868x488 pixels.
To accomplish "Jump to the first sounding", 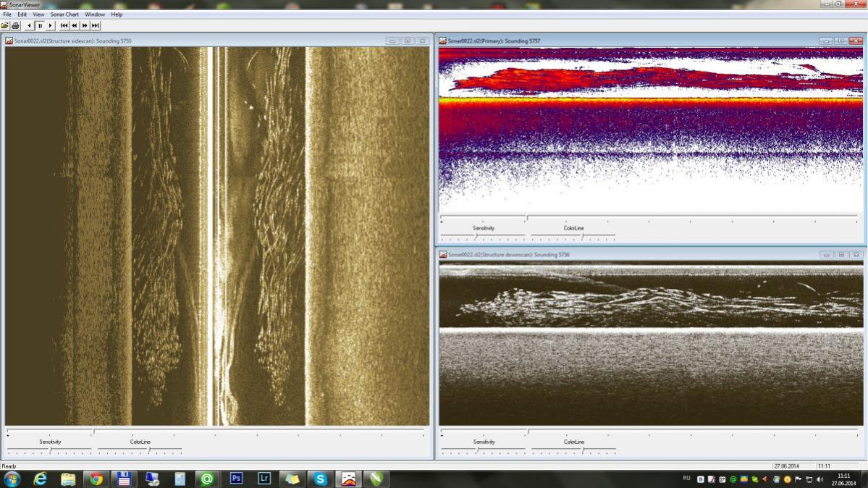I will tap(64, 25).
